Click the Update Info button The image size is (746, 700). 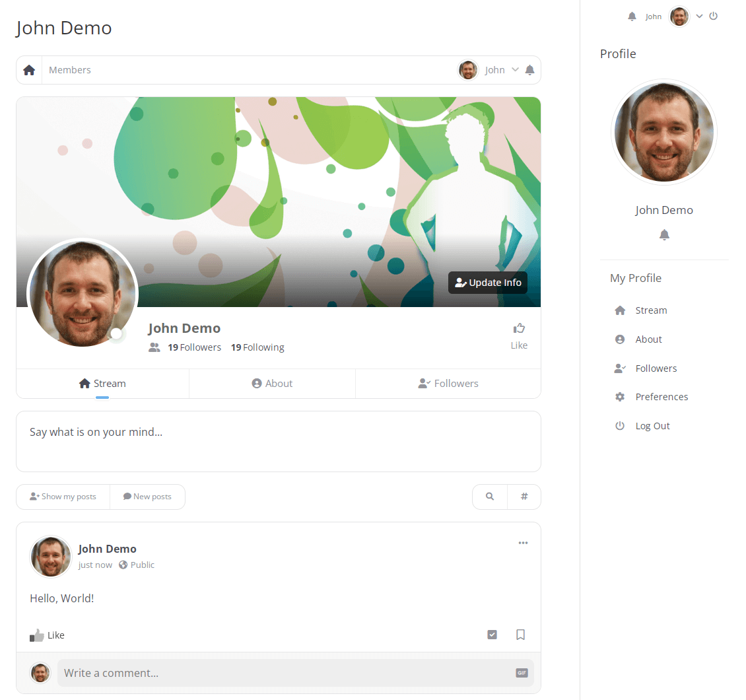(488, 283)
